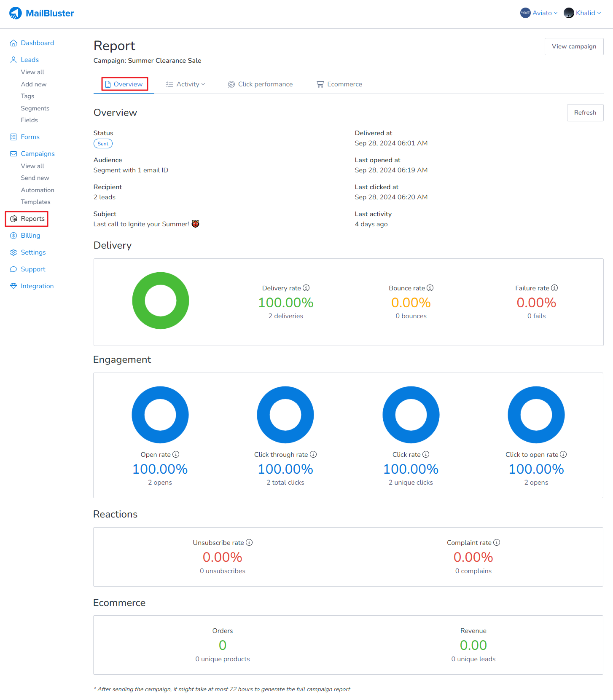Viewport: 613px width, 700px height.
Task: Click info icon beside Delivery rate
Action: (x=306, y=288)
